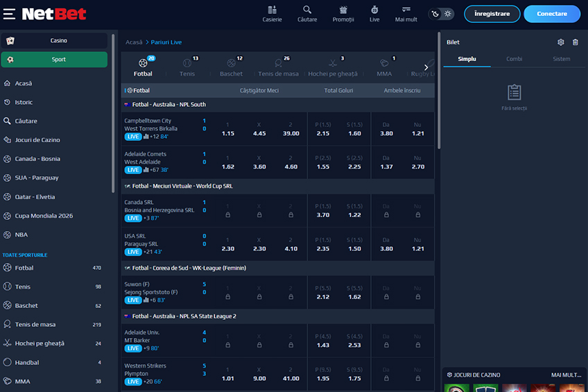The height and width of the screenshot is (392, 588).
Task: Pick draw odds 4.45 Campbelltown match
Action: pos(259,129)
